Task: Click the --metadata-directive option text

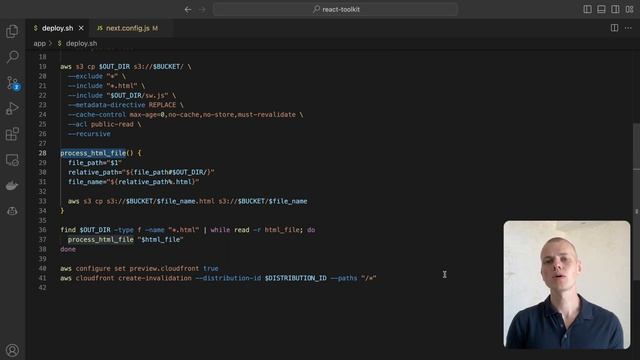Action: click(x=107, y=105)
